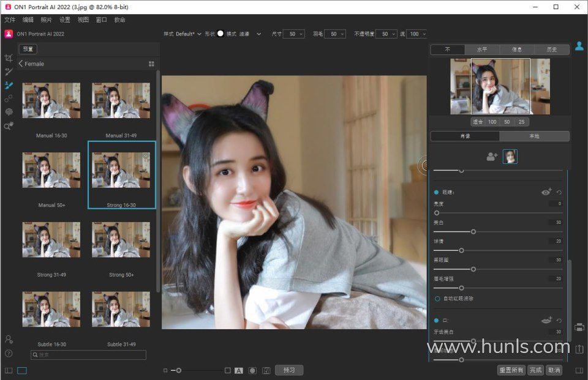
Task: Click the blue user profile icon top right
Action: [579, 46]
